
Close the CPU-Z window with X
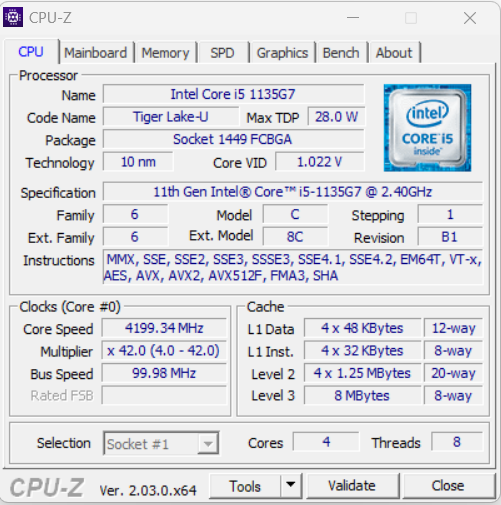click(x=470, y=18)
